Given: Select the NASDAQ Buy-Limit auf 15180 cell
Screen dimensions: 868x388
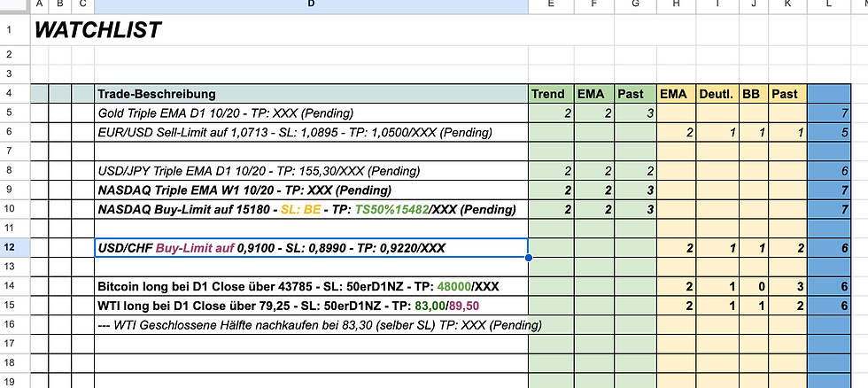Looking at the screenshot, I should pos(311,209).
